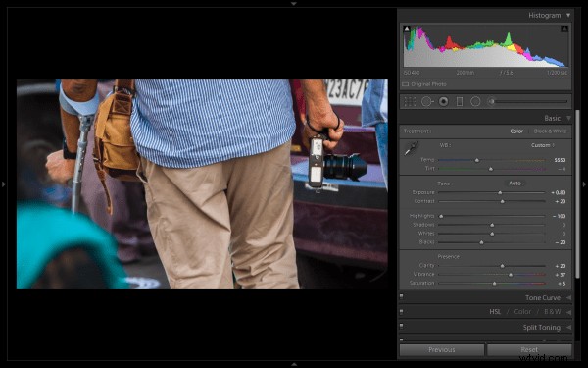Toggle the Tone Curve panel on/off switch
Screen dimensions: 588x368
[x=401, y=296]
